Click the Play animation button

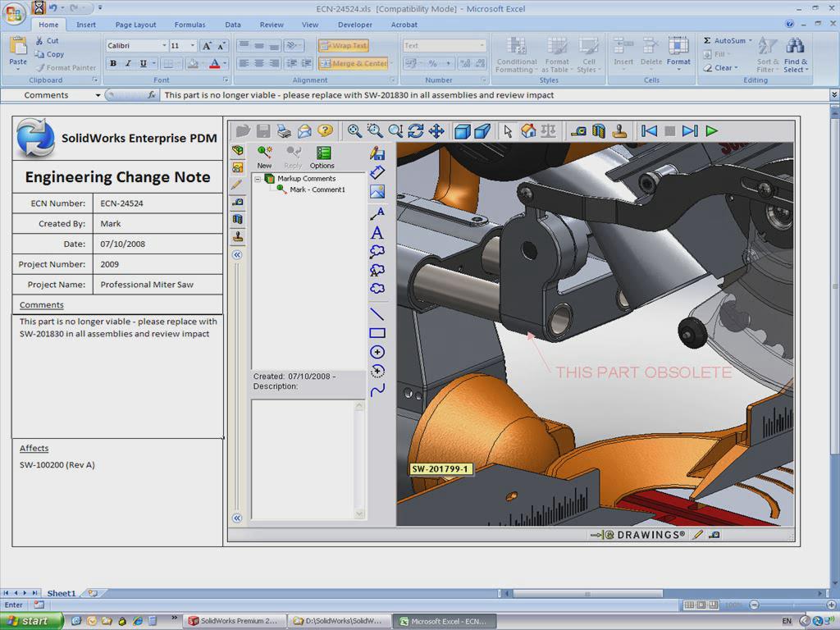click(x=711, y=130)
